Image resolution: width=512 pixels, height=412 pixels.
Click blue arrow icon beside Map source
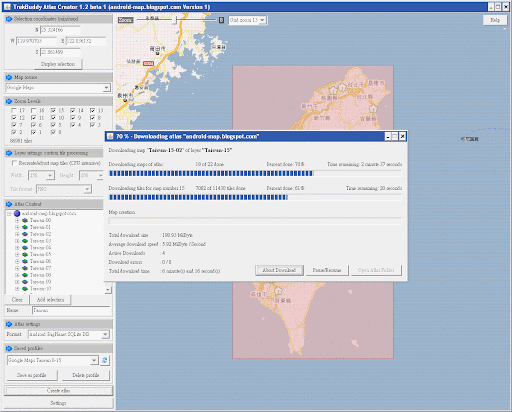(9, 77)
